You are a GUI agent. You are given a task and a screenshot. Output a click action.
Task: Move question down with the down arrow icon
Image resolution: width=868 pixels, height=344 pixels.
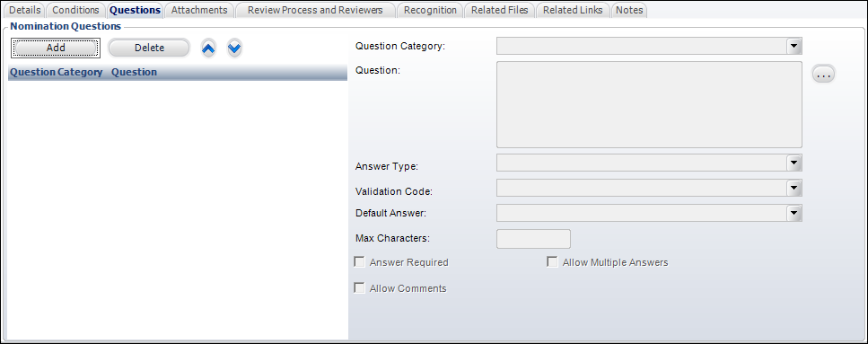pyautogui.click(x=234, y=49)
